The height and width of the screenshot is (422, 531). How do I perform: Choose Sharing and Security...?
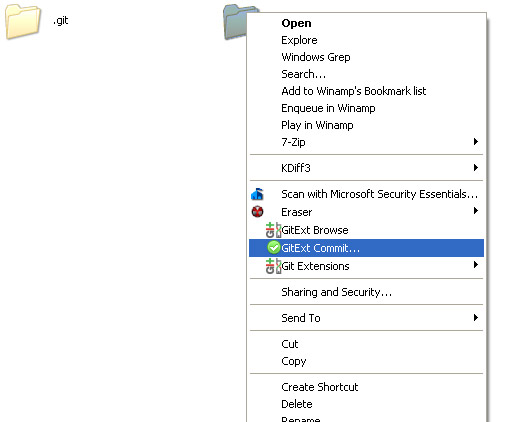pyautogui.click(x=366, y=292)
